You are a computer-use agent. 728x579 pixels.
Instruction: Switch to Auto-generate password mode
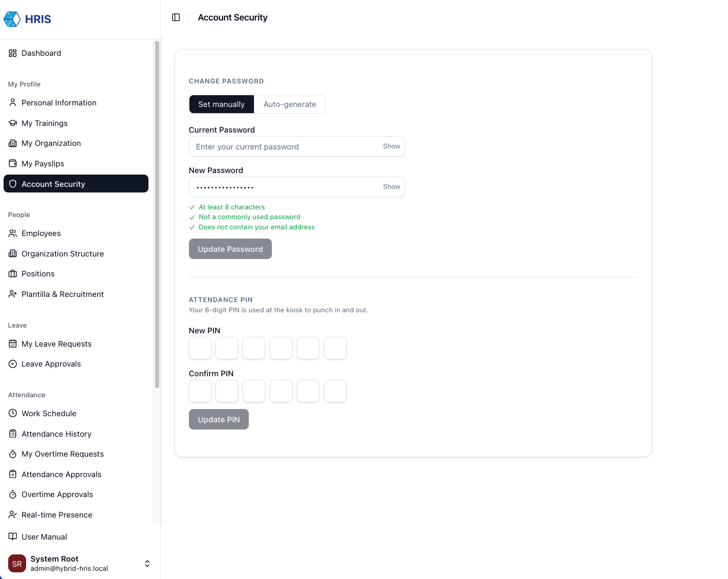tap(290, 104)
